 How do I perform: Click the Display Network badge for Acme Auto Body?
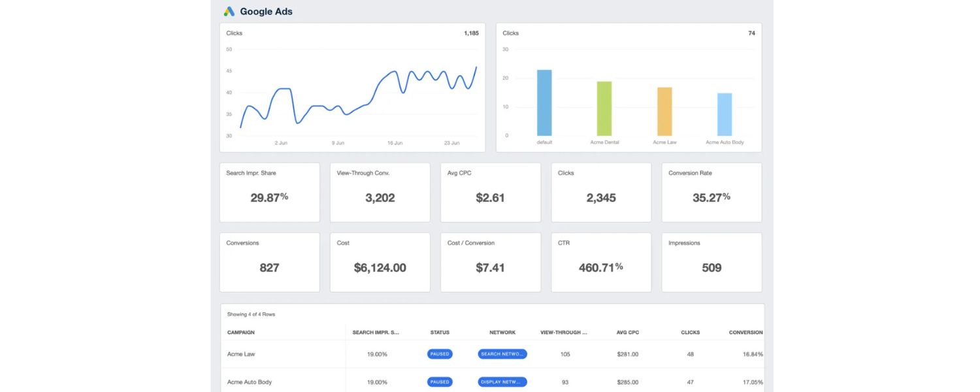pyautogui.click(x=502, y=382)
